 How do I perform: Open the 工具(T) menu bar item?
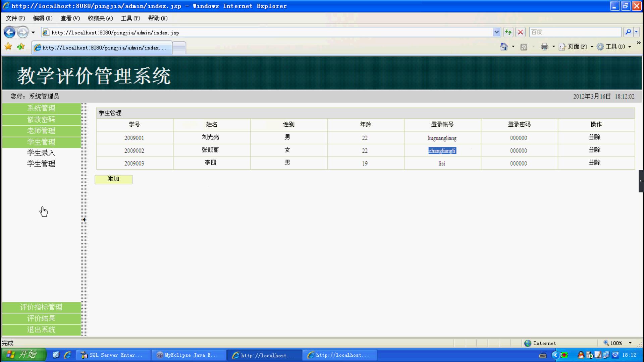[x=130, y=18]
